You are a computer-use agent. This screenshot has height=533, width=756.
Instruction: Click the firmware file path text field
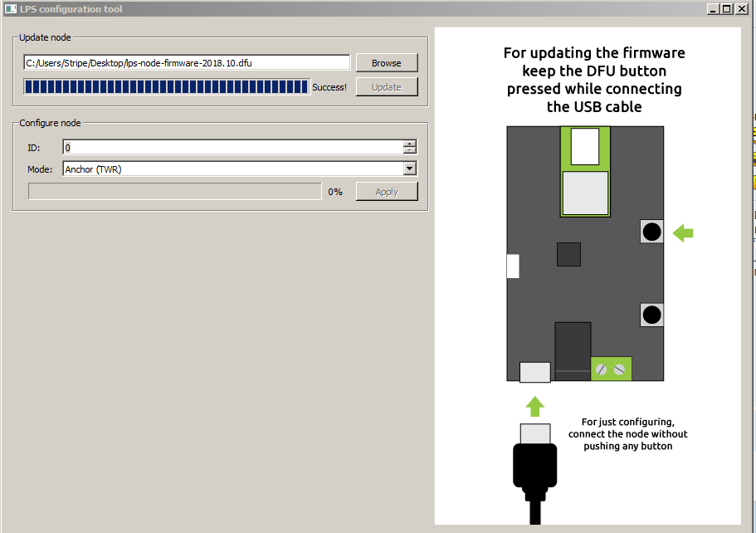[x=187, y=63]
